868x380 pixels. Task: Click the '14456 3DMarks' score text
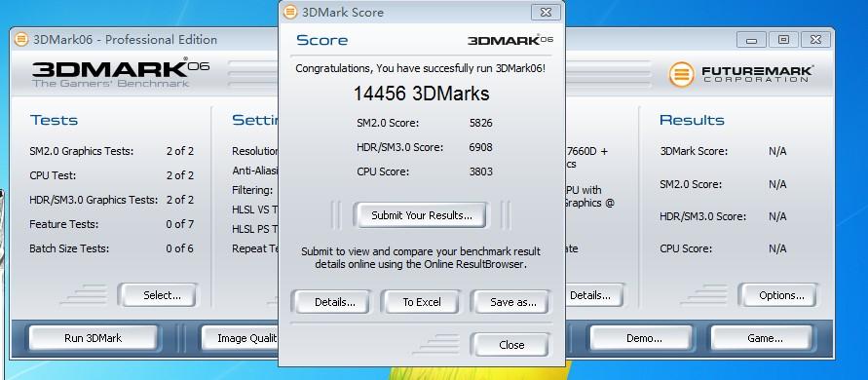click(x=421, y=94)
